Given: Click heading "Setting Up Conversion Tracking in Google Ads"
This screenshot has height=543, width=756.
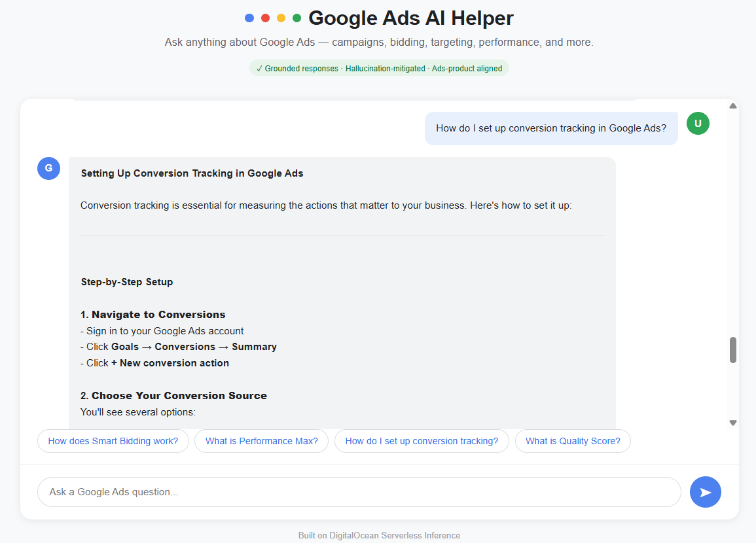Looking at the screenshot, I should tap(192, 173).
